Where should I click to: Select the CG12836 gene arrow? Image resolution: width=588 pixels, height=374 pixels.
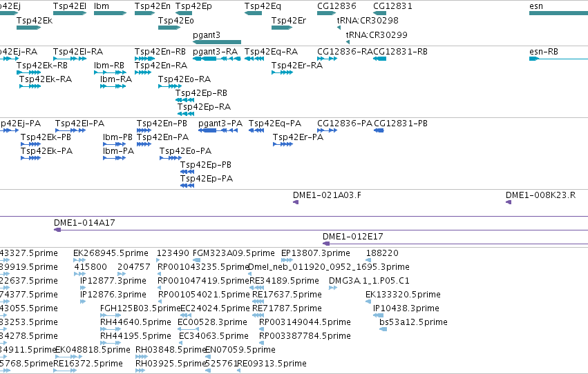tap(326, 13)
